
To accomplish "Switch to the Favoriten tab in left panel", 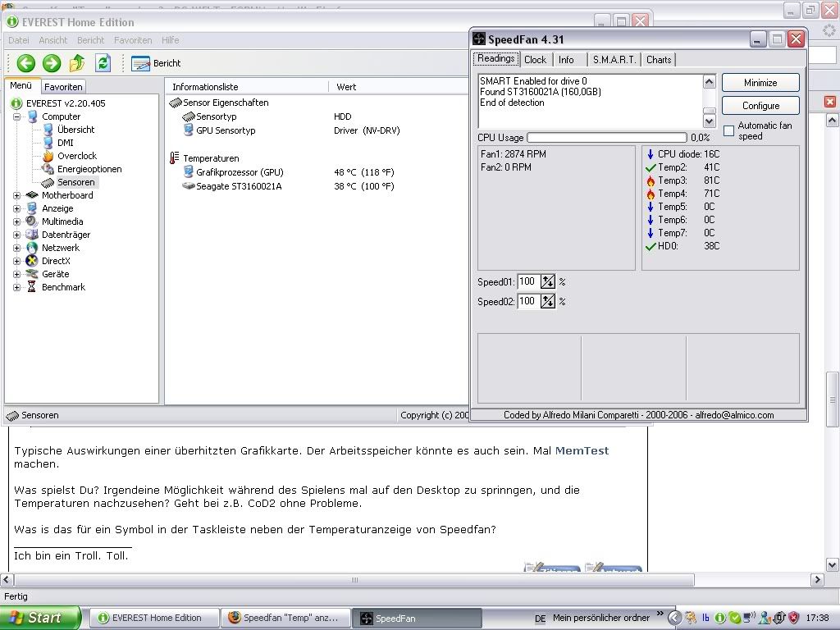I will (63, 87).
